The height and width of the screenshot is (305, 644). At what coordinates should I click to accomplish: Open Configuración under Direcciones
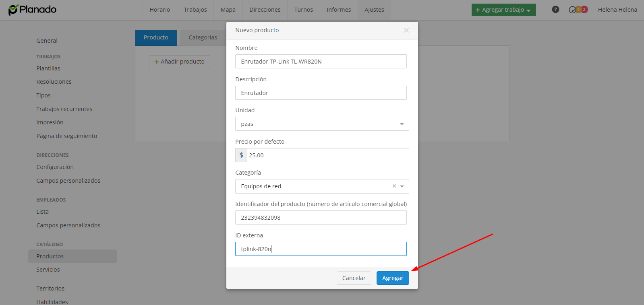(55, 167)
